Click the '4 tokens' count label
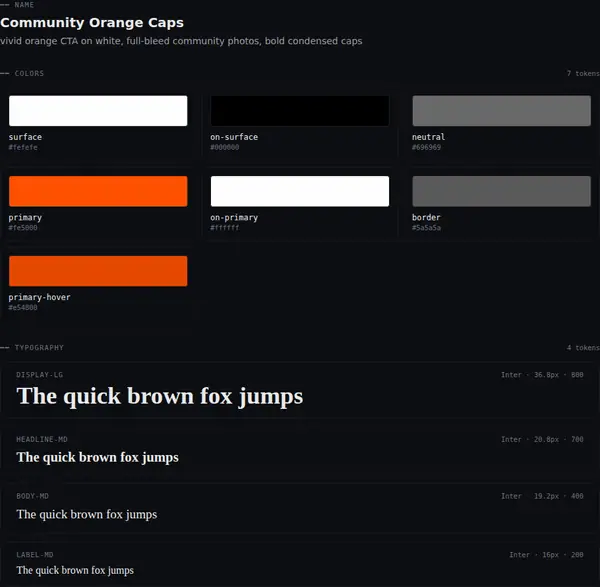The width and height of the screenshot is (600, 587). 583,347
